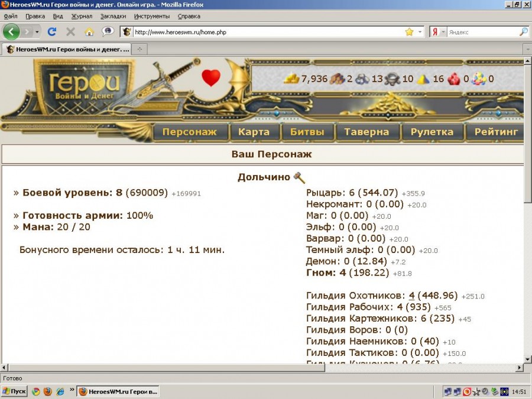The height and width of the screenshot is (399, 532).
Task: Open the Файл menu
Action: pos(11,17)
